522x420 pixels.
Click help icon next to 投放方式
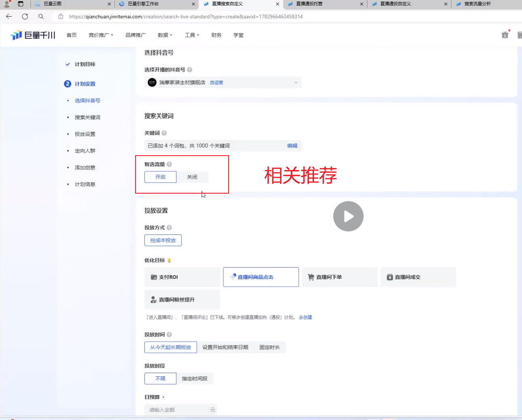[169, 228]
